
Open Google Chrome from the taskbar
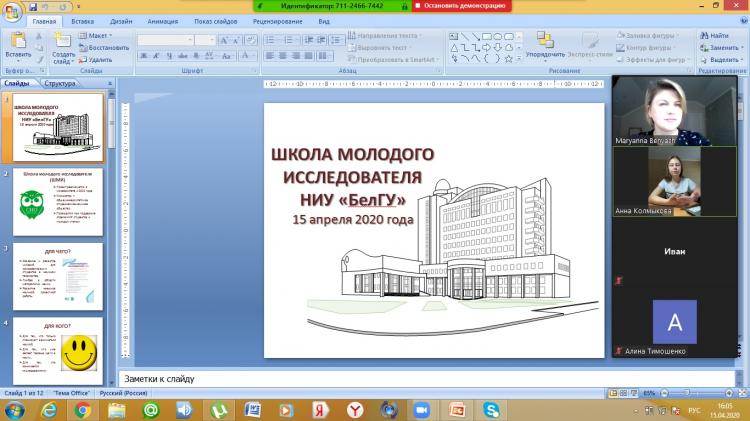tap(83, 409)
